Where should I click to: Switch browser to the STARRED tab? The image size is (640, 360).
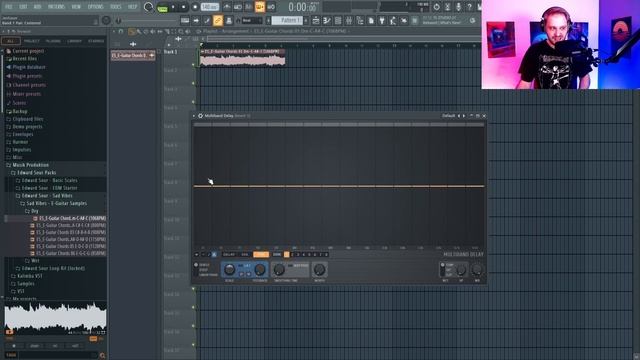tap(96, 41)
